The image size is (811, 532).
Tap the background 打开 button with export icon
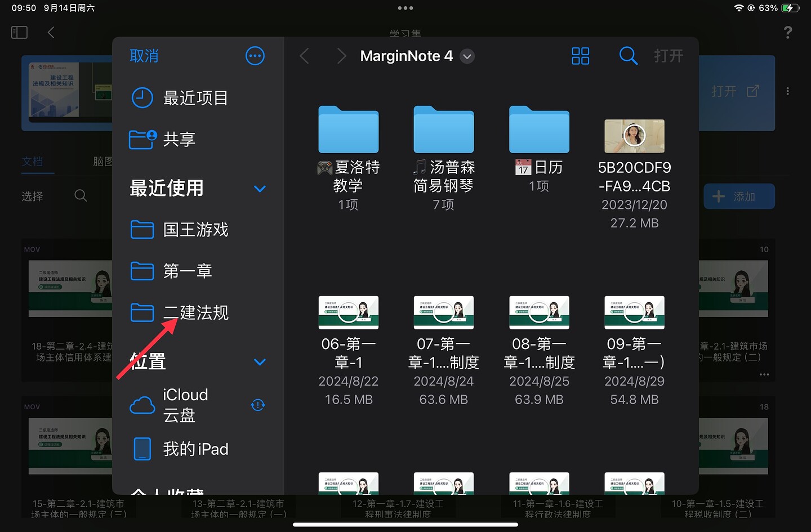click(x=735, y=91)
